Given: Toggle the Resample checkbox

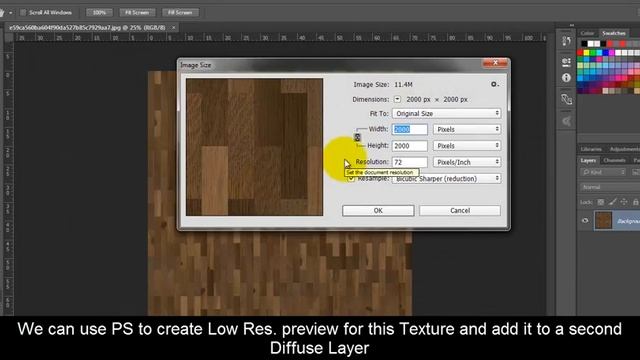Looking at the screenshot, I should coord(351,179).
